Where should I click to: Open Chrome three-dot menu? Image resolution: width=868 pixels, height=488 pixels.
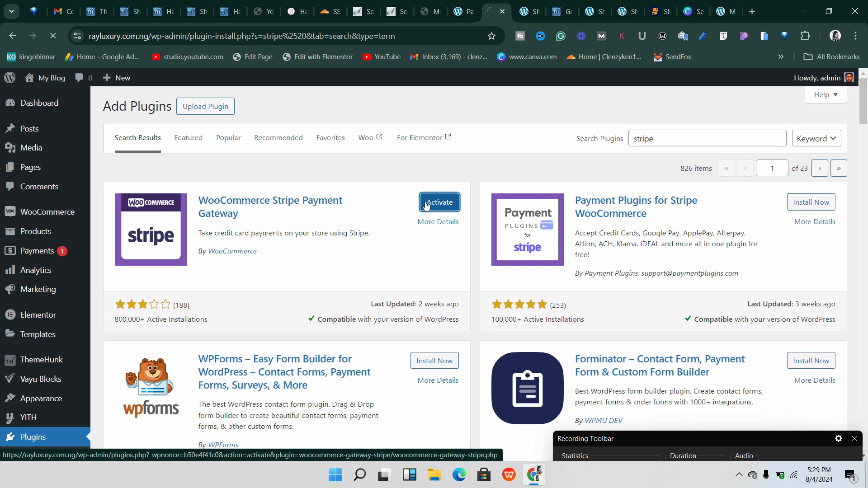coord(855,36)
